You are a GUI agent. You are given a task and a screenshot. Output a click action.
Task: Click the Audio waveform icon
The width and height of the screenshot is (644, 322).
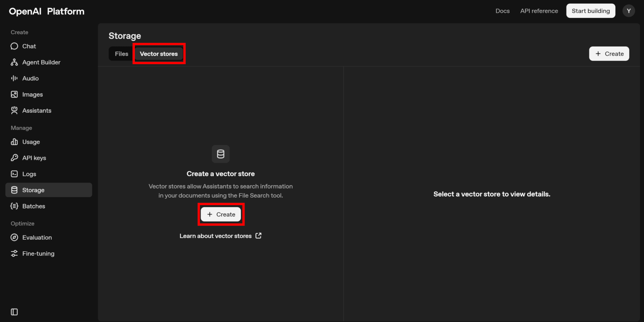click(x=14, y=78)
